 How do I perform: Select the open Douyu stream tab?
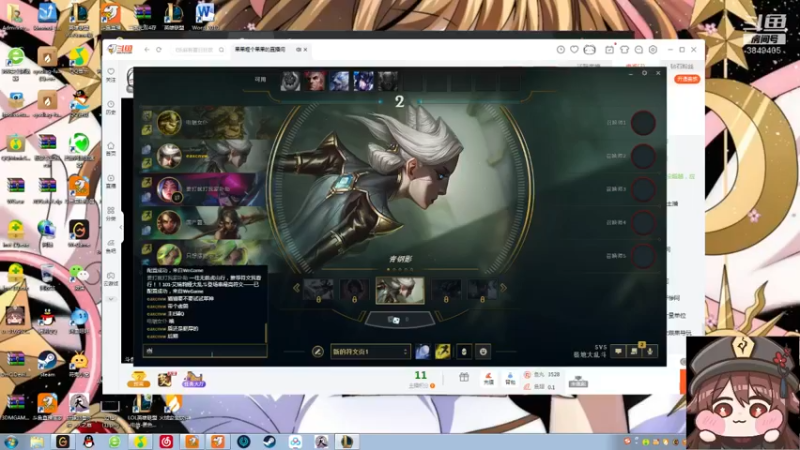pos(269,49)
